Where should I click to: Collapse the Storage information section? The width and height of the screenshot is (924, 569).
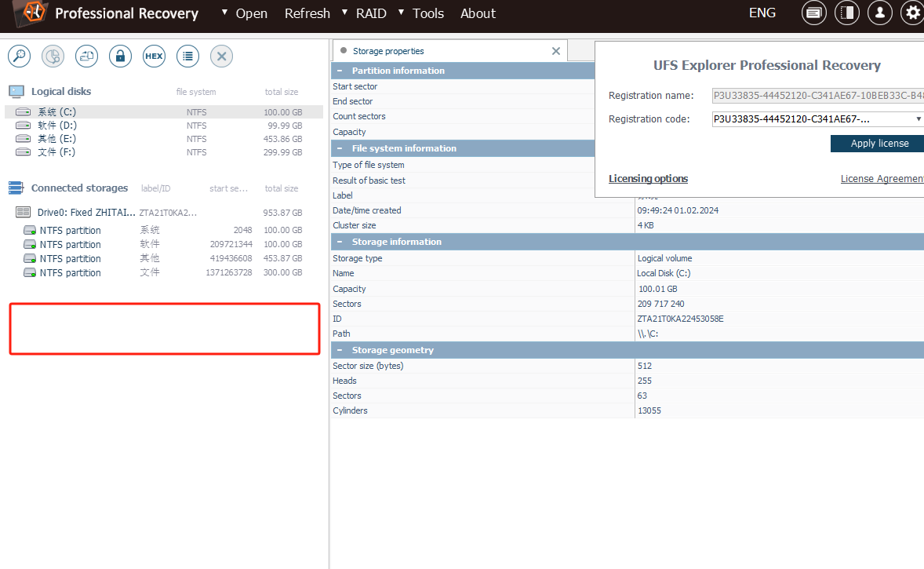(x=340, y=242)
